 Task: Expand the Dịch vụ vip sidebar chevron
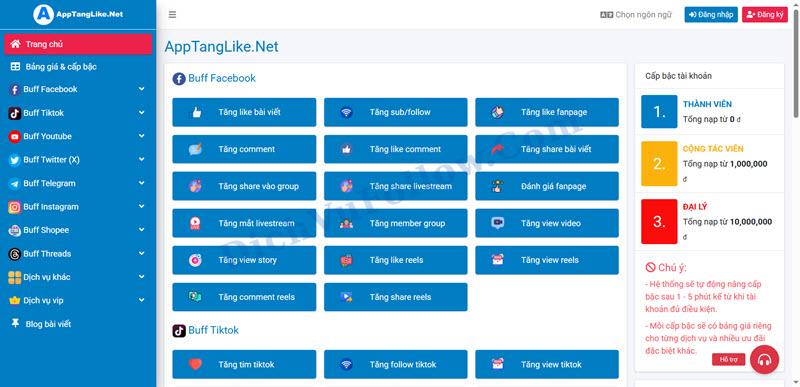[141, 300]
